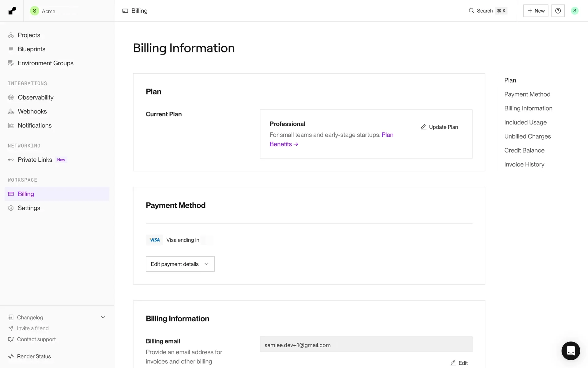Click the Billing card icon in sidebar

11,194
